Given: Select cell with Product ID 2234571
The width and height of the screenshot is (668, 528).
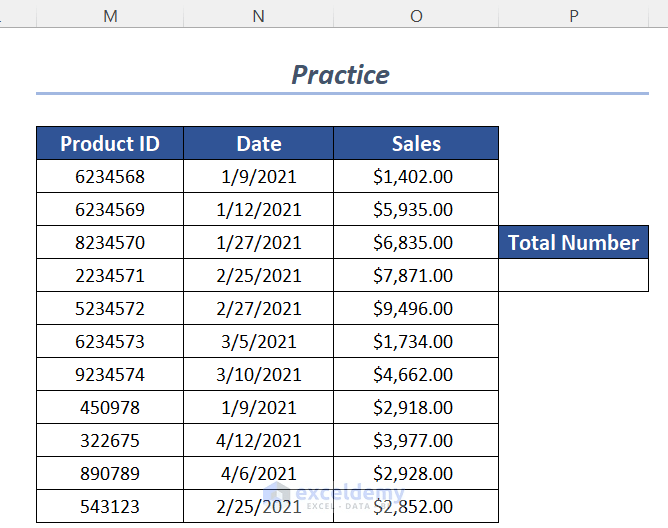Looking at the screenshot, I should coord(110,275).
